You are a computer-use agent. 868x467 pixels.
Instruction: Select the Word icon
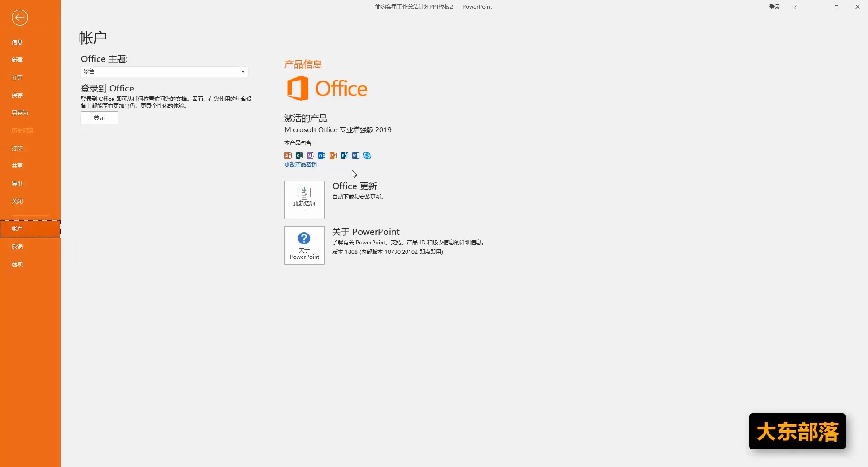[355, 156]
